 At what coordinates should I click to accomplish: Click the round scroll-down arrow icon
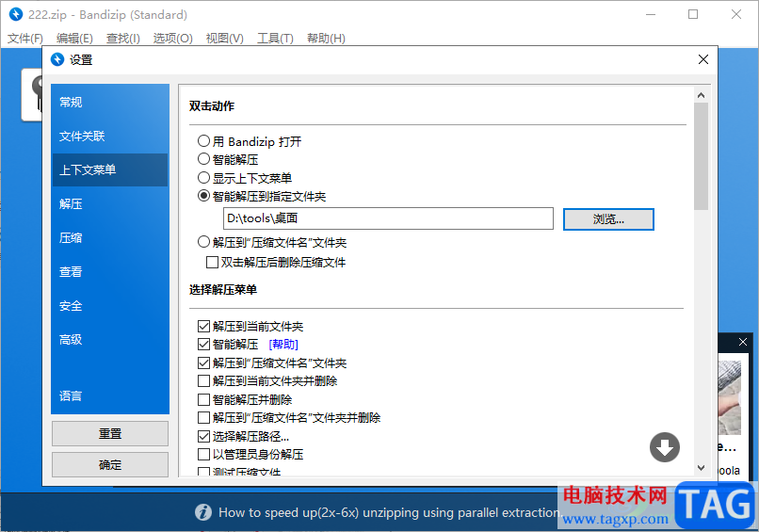[x=664, y=447]
